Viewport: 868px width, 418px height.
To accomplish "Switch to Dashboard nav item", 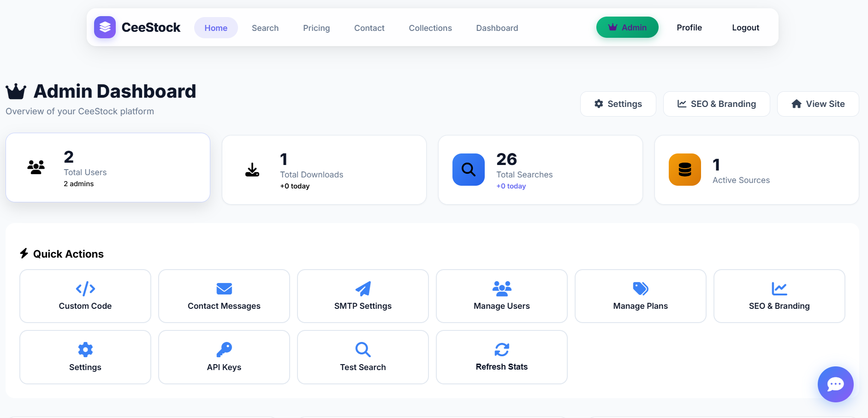I will click(497, 28).
